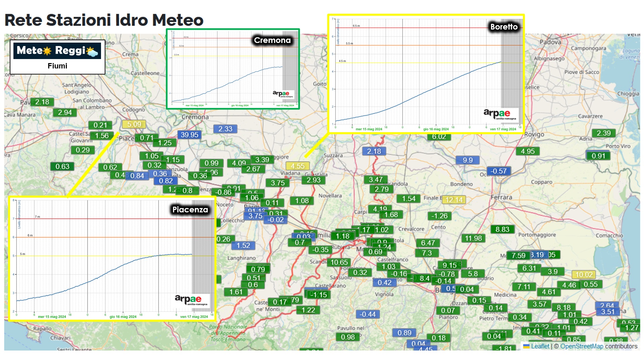Select the yellow 10.02 station marker
This screenshot has height=362, width=644.
coord(584,274)
